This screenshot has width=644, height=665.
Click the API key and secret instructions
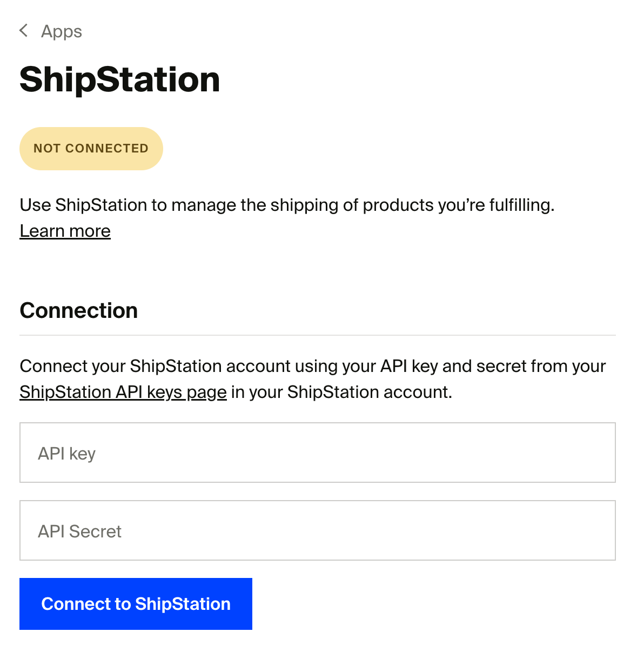pos(313,379)
